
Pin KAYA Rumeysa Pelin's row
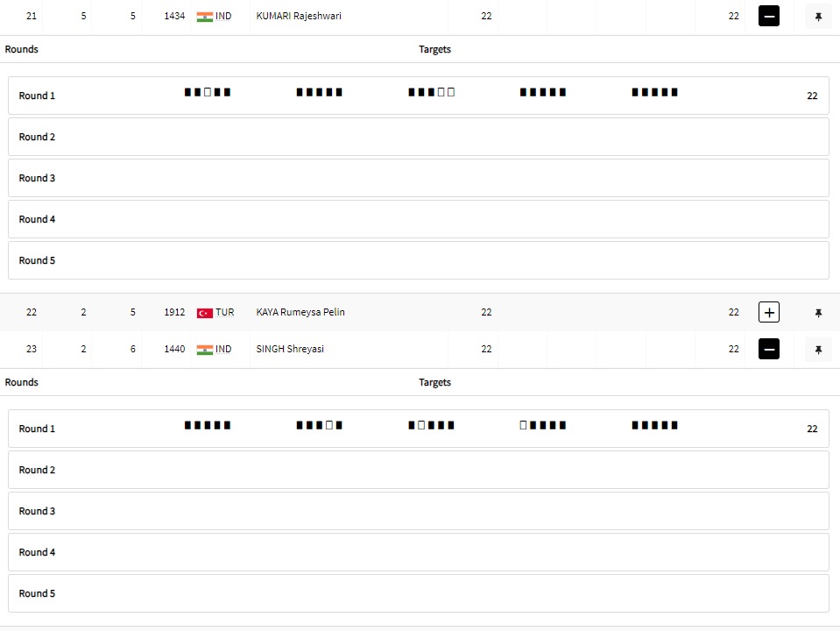click(818, 313)
